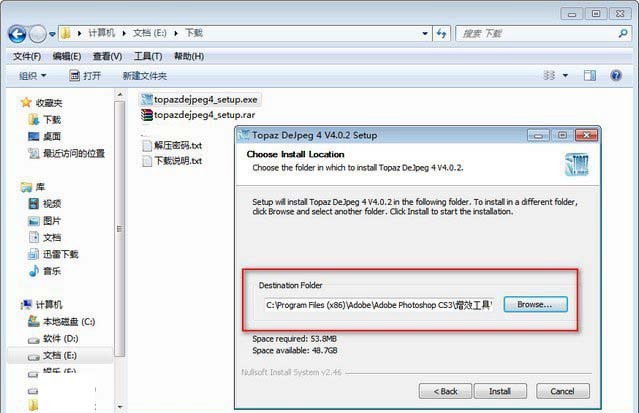Click the < Back button in setup
This screenshot has height=413, width=639.
(445, 391)
